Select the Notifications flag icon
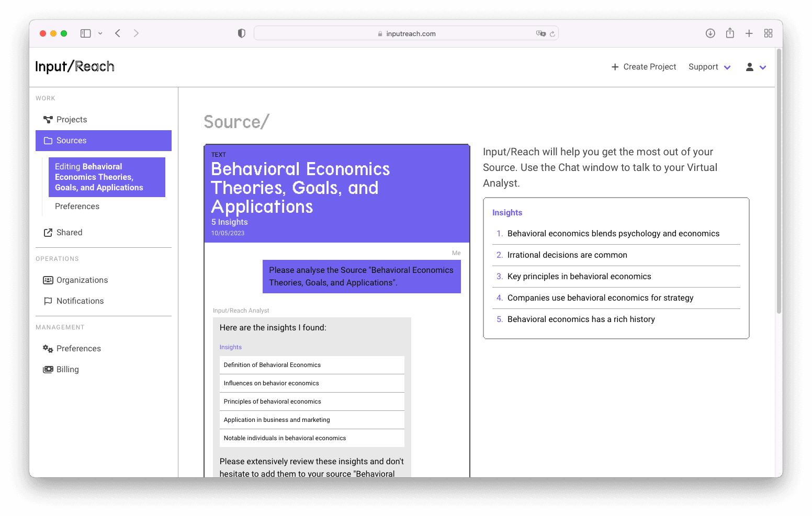Image resolution: width=812 pixels, height=516 pixels. coord(48,301)
